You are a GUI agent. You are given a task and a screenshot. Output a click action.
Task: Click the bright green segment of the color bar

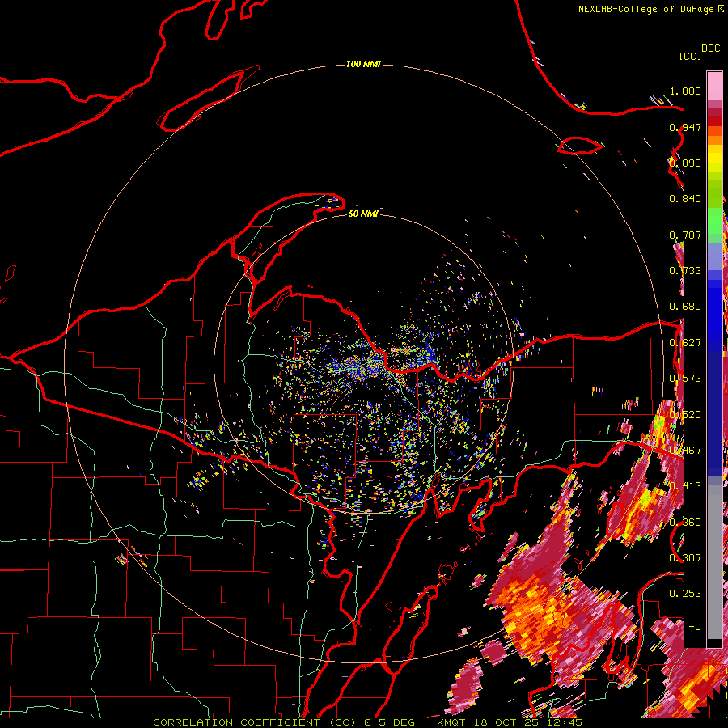click(x=714, y=221)
